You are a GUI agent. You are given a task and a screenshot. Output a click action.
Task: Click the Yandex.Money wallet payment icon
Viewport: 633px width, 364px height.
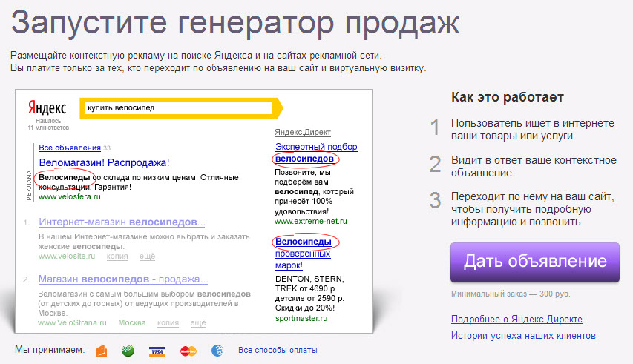pyautogui.click(x=102, y=351)
